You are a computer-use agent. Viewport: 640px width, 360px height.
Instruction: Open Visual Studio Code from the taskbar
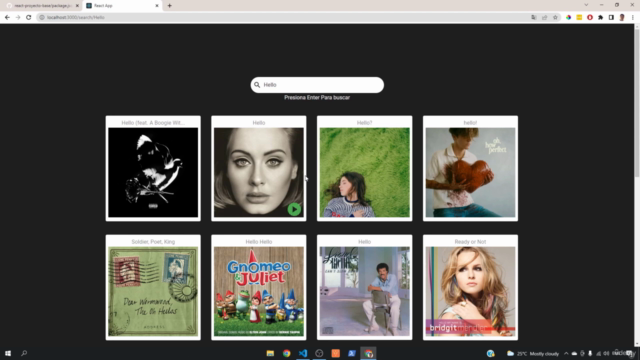(x=303, y=353)
